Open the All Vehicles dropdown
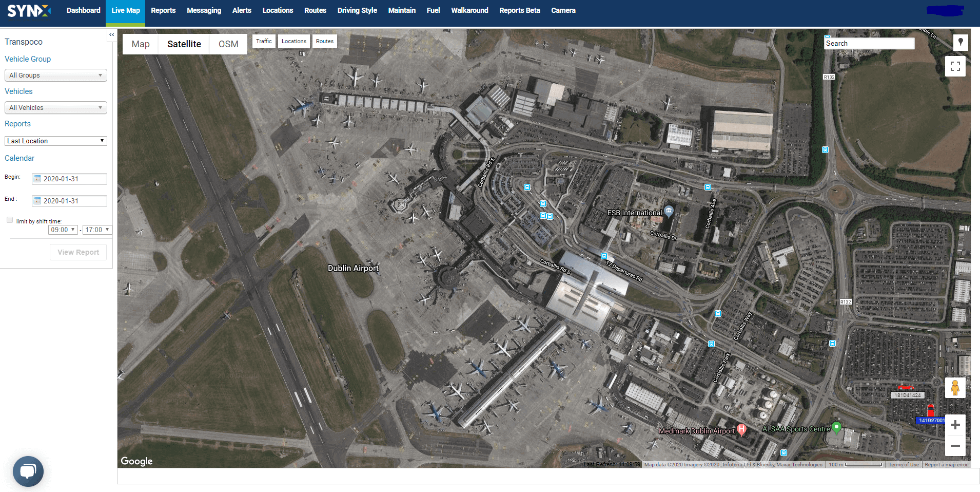The height and width of the screenshot is (492, 980). click(56, 107)
